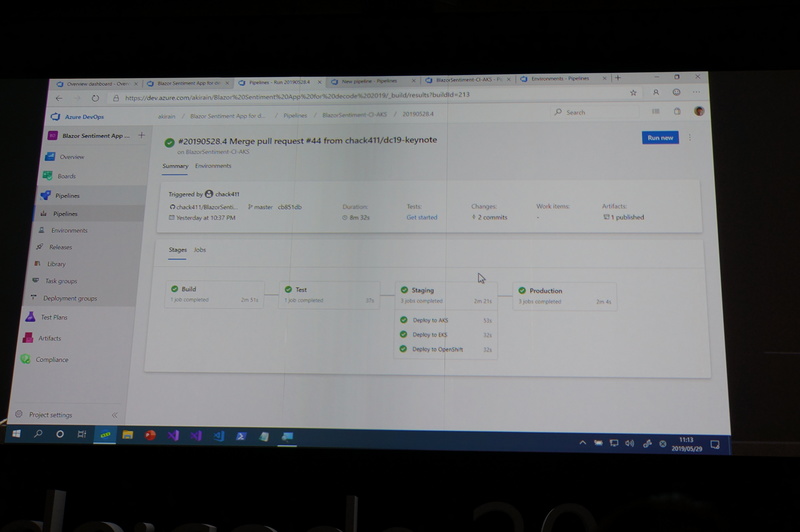Open Deployment groups in the sidebar

[69, 298]
